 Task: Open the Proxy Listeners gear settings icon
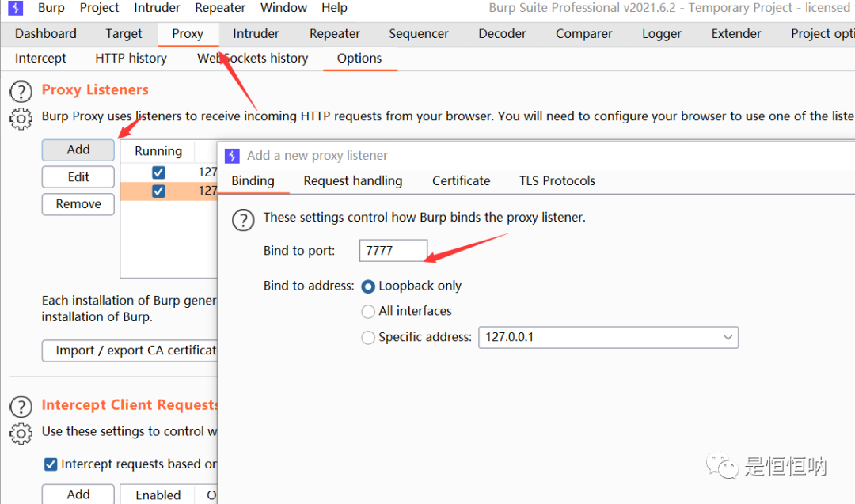21,119
